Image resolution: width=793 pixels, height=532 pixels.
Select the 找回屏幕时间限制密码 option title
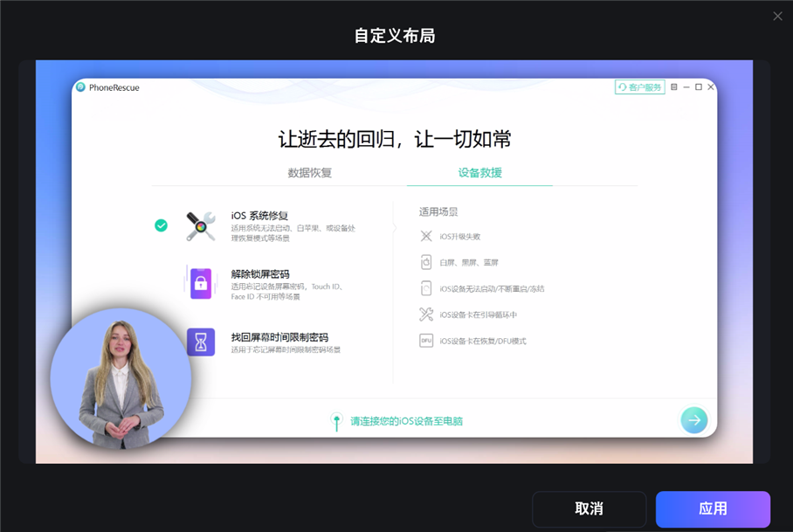[x=279, y=337]
